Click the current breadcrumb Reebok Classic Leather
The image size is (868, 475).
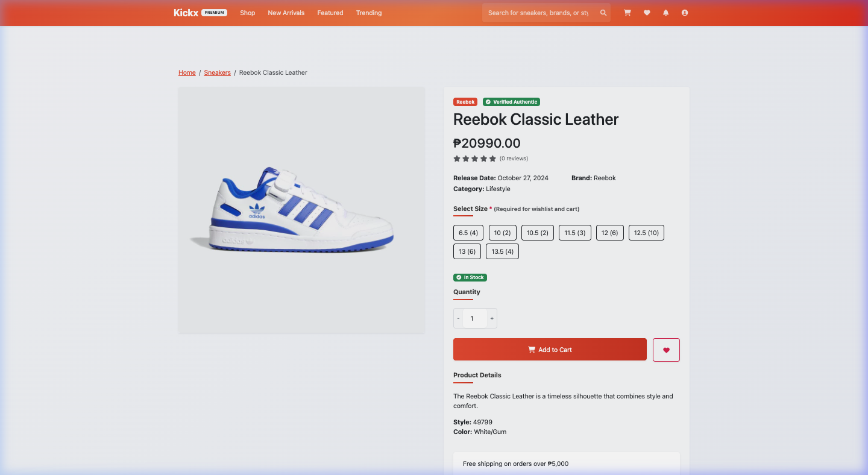pos(273,72)
